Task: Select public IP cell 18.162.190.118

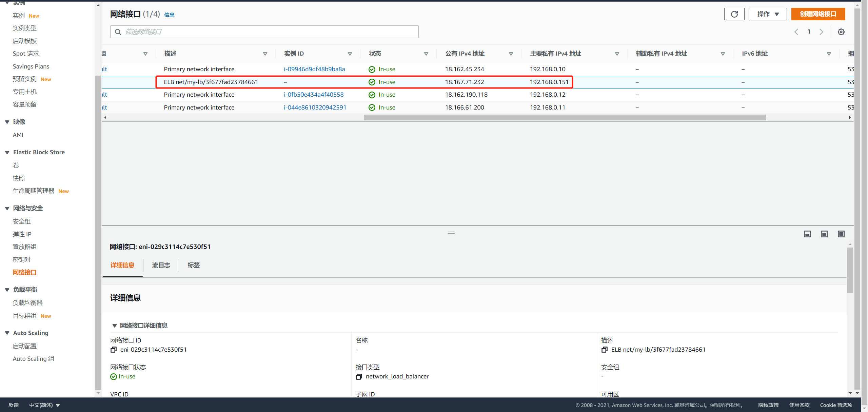Action: pyautogui.click(x=466, y=95)
